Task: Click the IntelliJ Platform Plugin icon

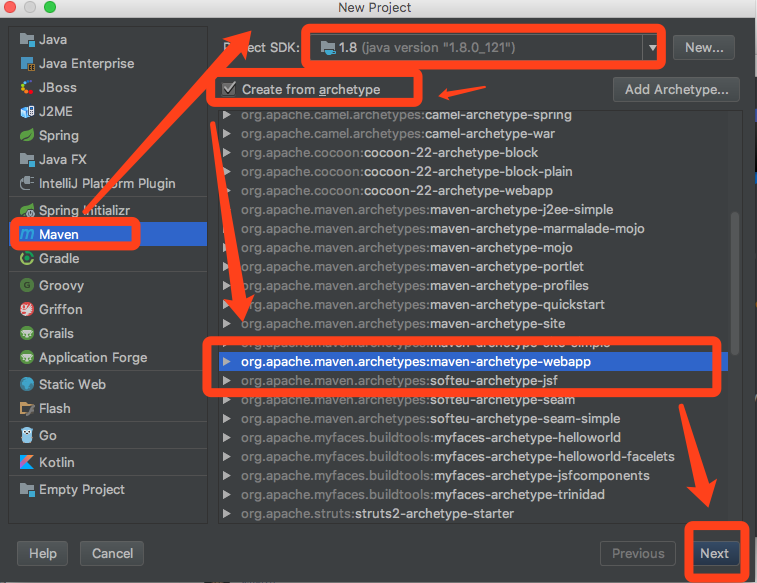Action: (x=27, y=183)
